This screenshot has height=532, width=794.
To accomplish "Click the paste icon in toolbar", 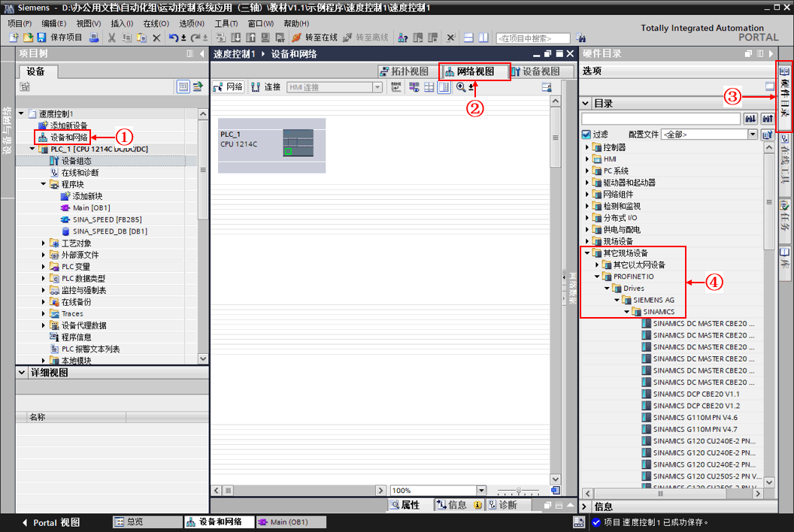I will tap(142, 38).
